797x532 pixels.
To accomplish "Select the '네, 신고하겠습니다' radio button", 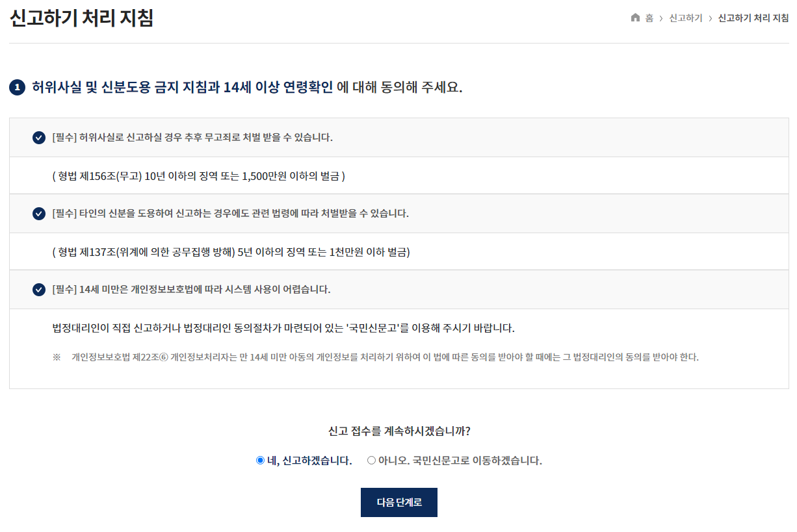I will (x=259, y=461).
